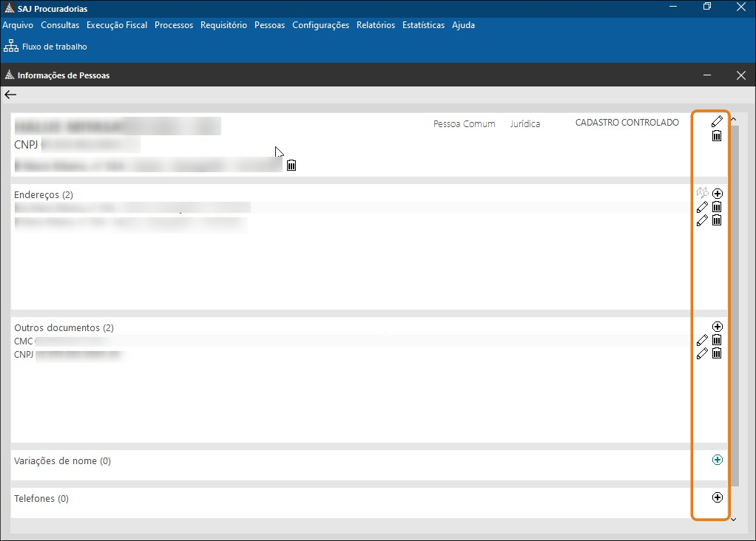Edit the CMC document entry
Viewport: 756px width, 541px height.
702,340
